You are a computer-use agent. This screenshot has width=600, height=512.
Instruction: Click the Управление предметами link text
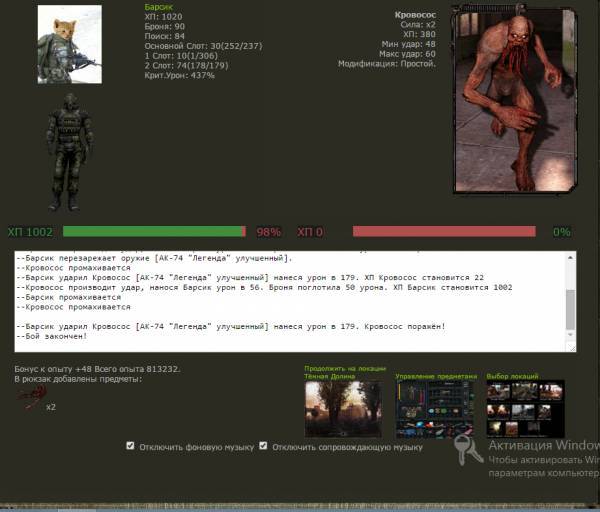click(436, 376)
